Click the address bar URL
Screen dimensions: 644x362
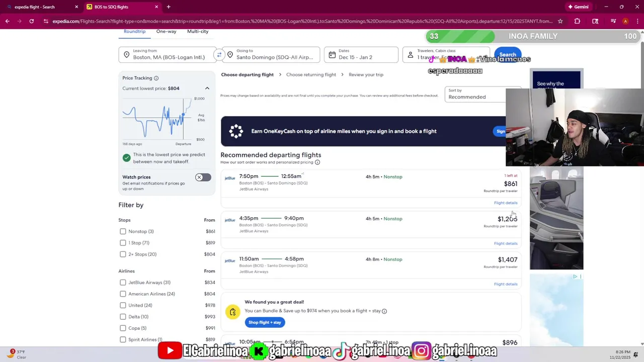[302, 21]
